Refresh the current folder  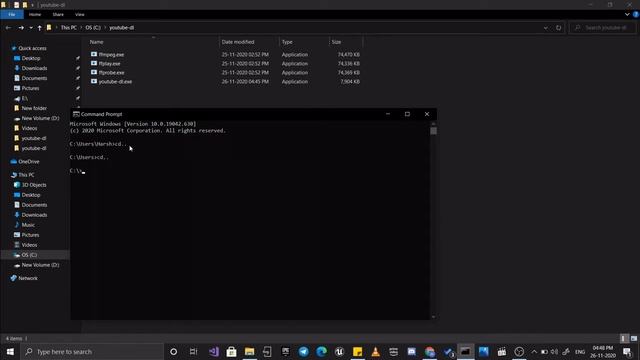point(558,28)
